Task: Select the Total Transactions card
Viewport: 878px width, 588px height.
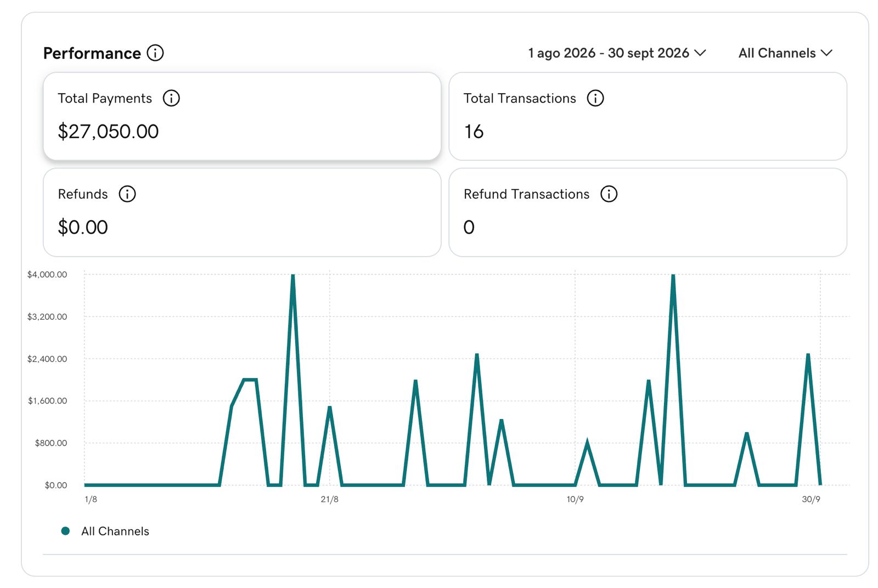Action: click(648, 116)
